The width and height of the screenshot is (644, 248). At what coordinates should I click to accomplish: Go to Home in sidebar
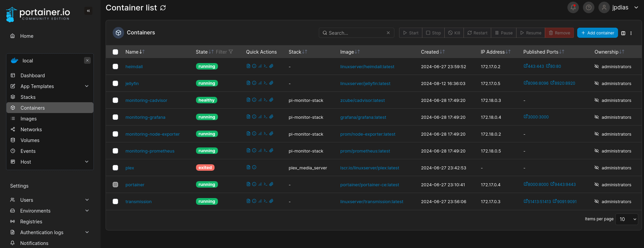(x=50, y=36)
